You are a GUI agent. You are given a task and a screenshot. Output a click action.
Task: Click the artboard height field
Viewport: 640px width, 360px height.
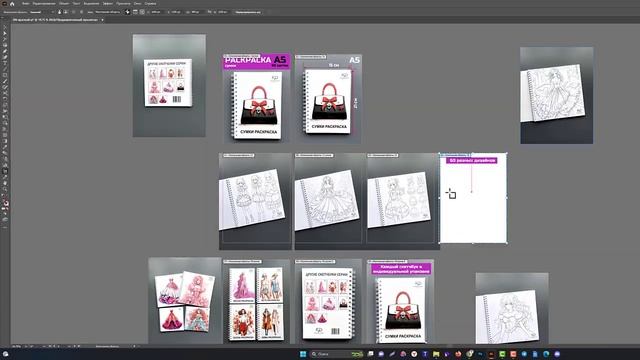[x=222, y=12]
